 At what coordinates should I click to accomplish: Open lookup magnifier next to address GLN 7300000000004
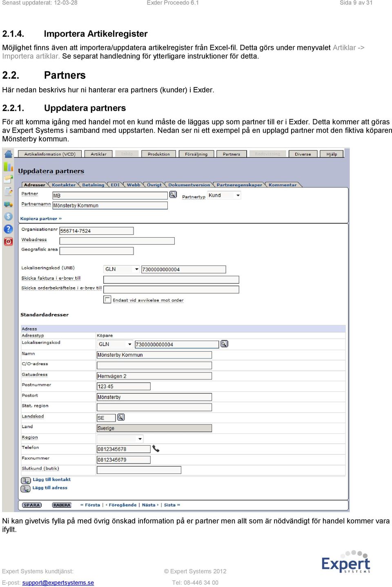[224, 344]
